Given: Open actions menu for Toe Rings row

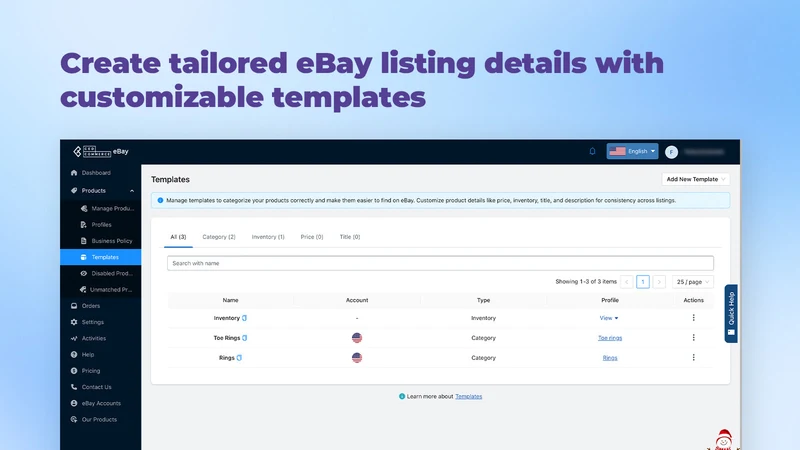Looking at the screenshot, I should coord(693,338).
